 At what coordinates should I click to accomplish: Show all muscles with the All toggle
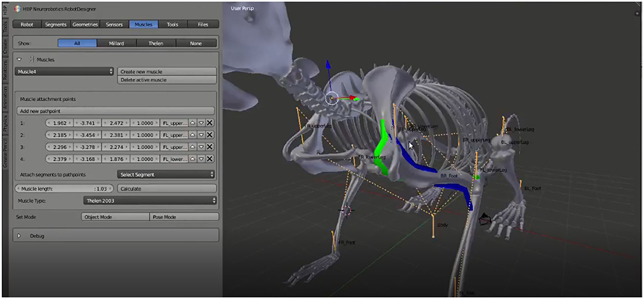[78, 43]
